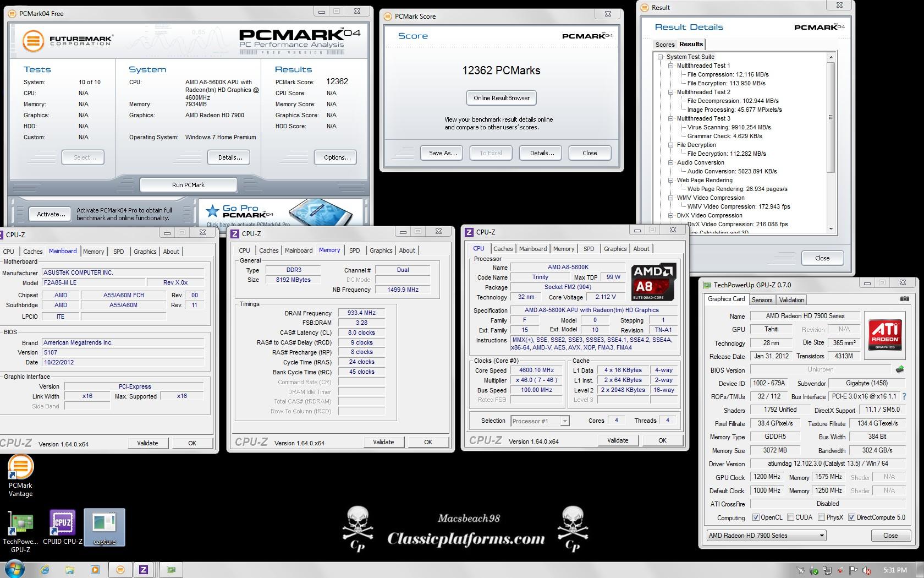924x578 pixels.
Task: Click the Windows Start orb
Action: [15, 570]
